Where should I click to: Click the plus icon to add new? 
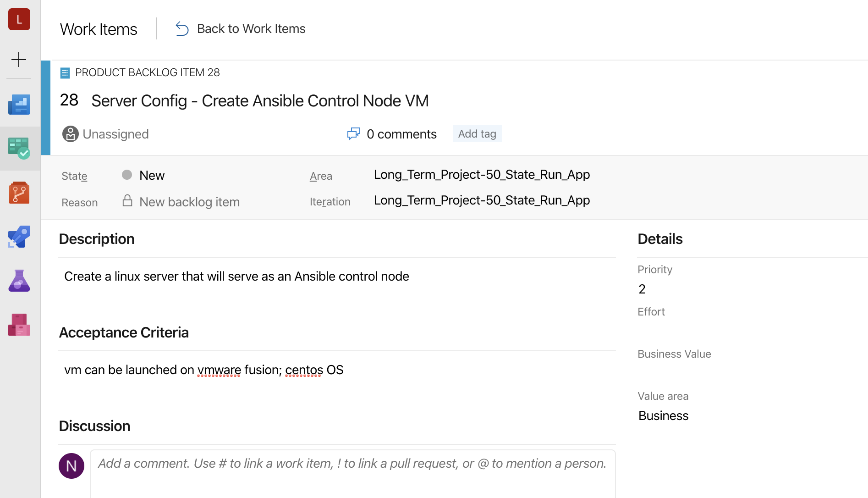19,60
